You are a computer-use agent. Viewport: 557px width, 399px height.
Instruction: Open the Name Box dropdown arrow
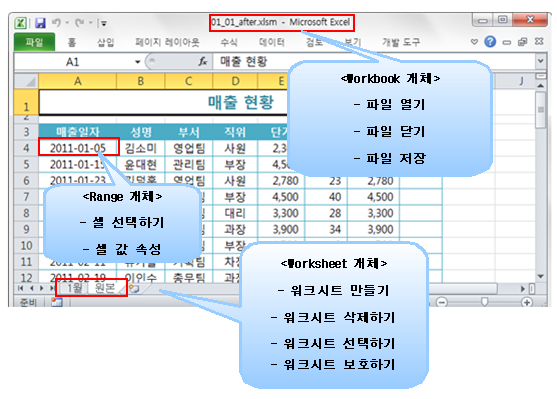[x=137, y=62]
